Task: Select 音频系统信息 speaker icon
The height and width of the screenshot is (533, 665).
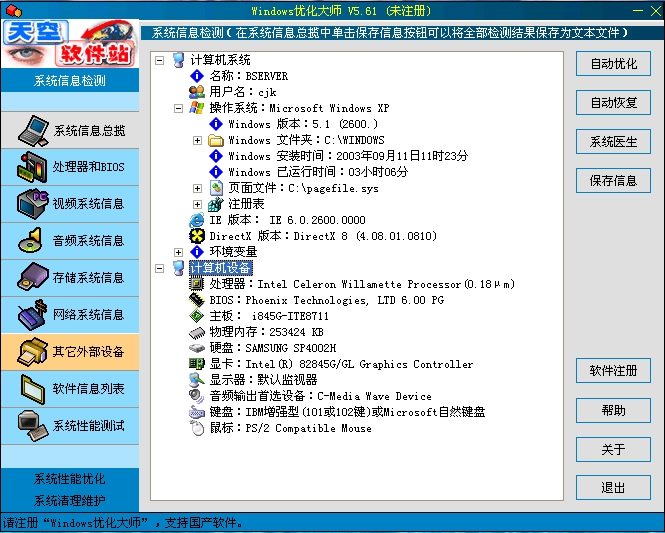Action: [x=31, y=240]
